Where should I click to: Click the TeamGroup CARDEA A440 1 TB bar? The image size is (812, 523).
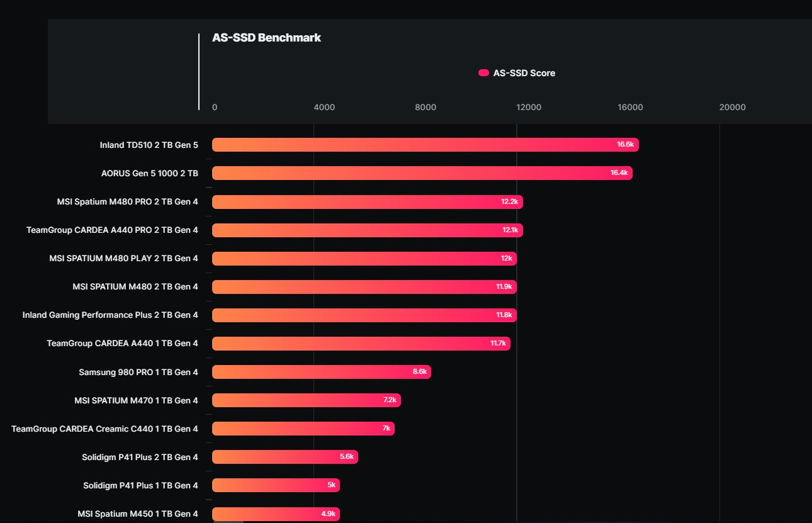pyautogui.click(x=361, y=344)
